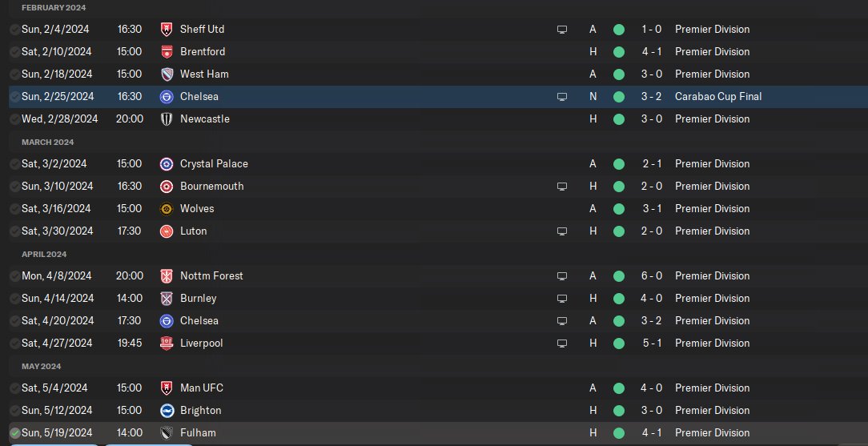868x446 pixels.
Task: Click the green win indicator for Burnley match
Action: [x=618, y=298]
